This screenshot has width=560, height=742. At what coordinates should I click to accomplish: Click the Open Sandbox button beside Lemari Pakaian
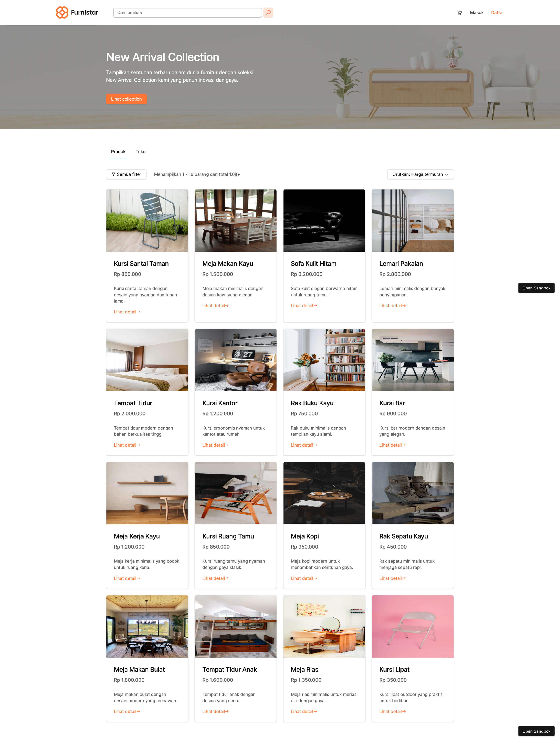[x=536, y=288]
